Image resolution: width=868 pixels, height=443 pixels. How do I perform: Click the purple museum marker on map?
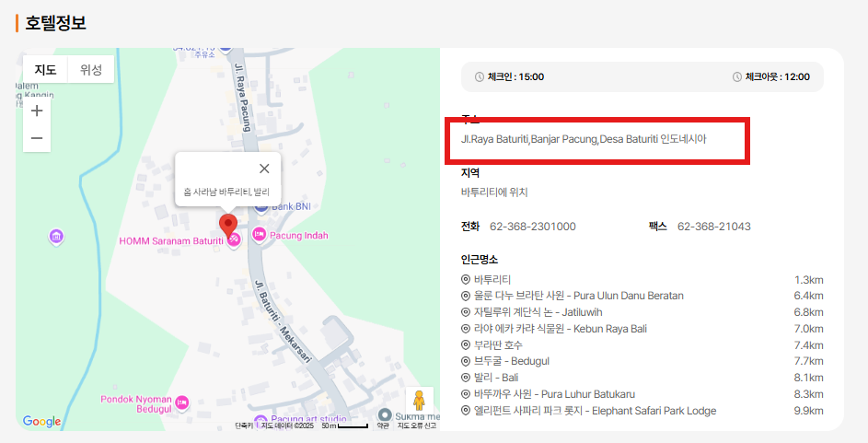56,237
